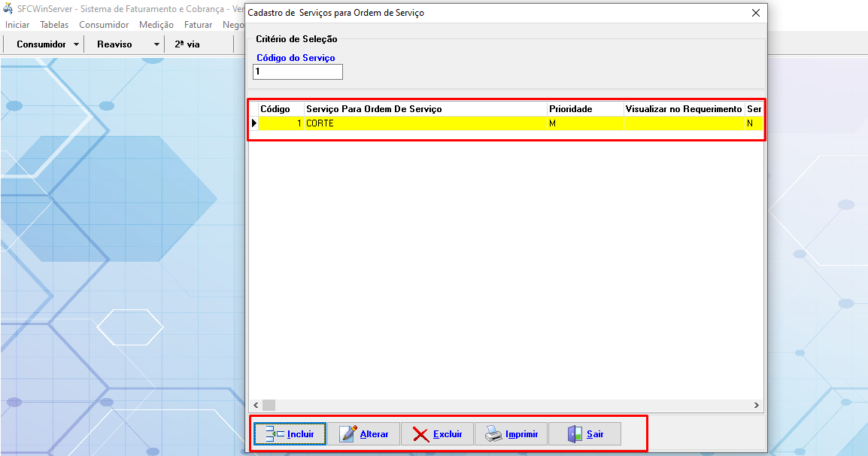Viewport: 868px width, 456px height.
Task: Click the Prioridade column header
Action: [584, 109]
